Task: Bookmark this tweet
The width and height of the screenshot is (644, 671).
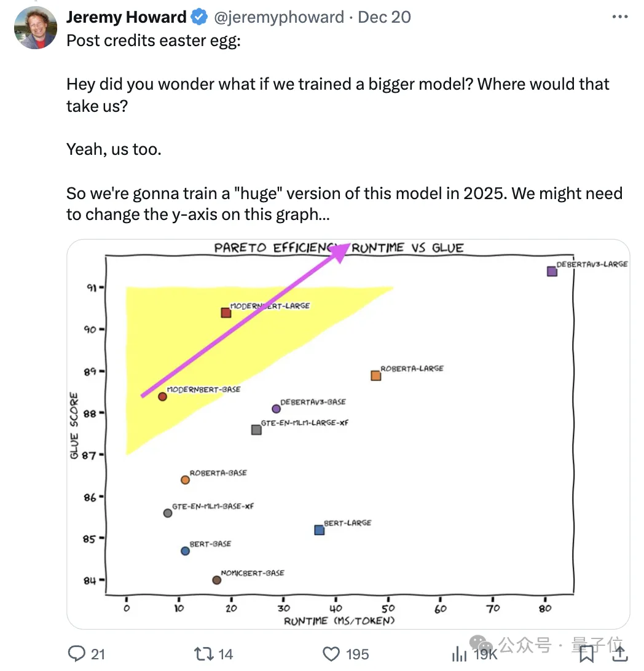Action: [587, 654]
